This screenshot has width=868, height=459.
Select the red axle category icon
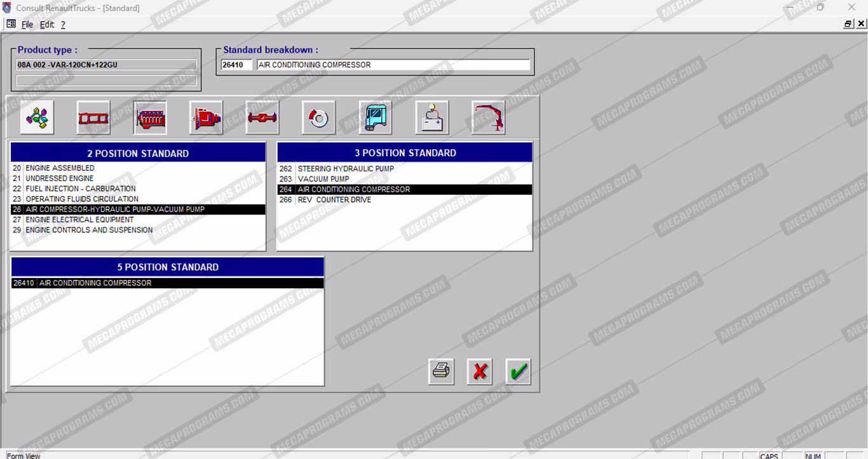(x=262, y=117)
